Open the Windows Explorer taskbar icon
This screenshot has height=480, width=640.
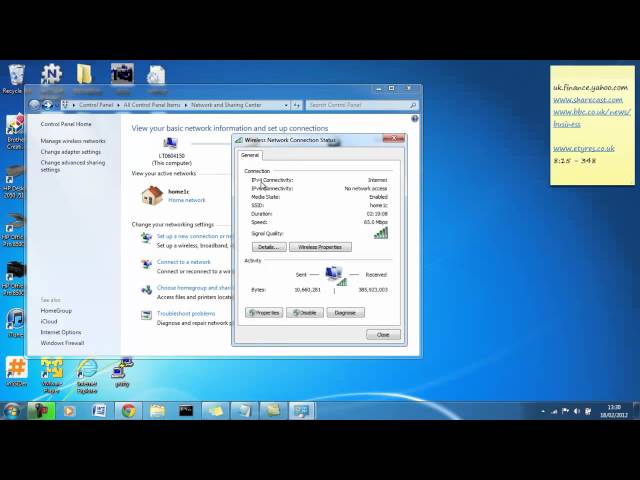tap(157, 411)
